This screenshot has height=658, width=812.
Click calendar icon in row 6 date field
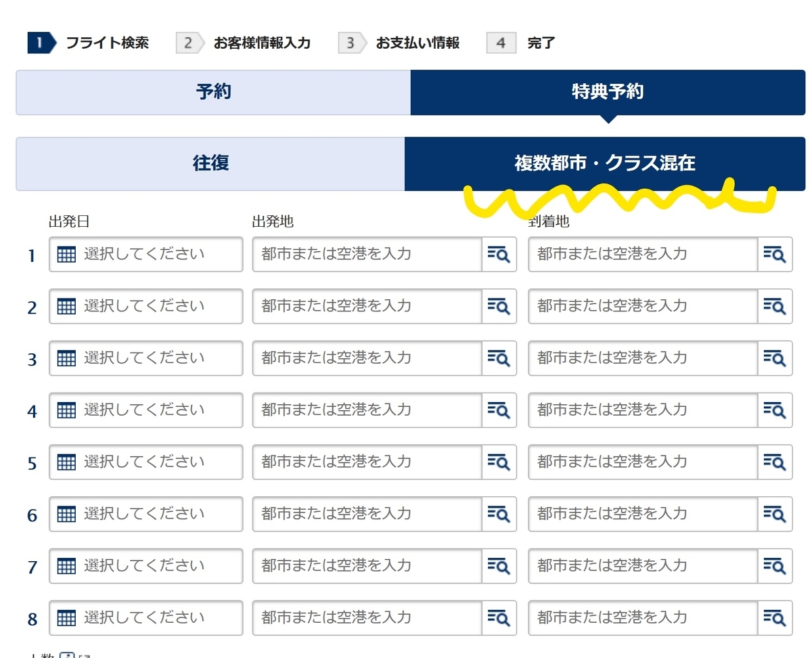tap(66, 514)
